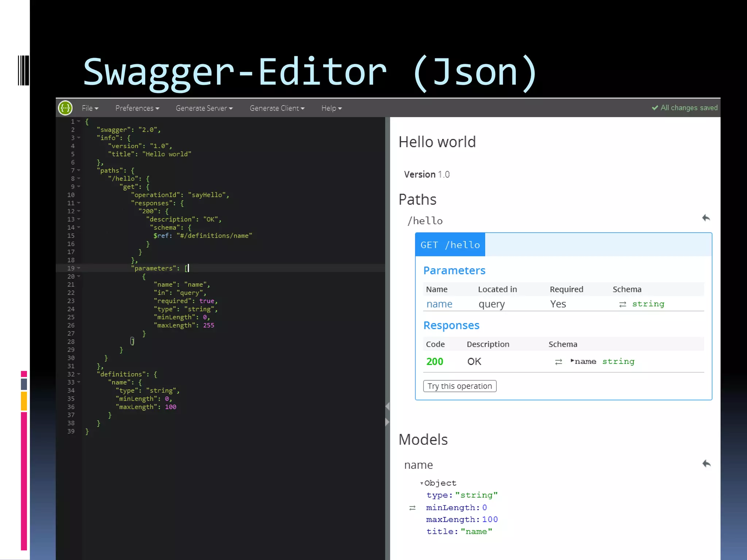Click the string schema type in parameters
747x560 pixels.
(x=648, y=304)
